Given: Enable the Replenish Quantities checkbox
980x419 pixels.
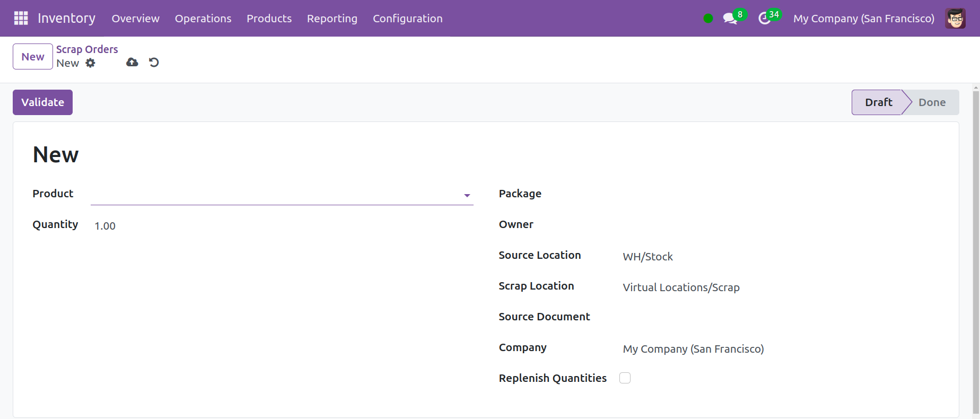Looking at the screenshot, I should 625,378.
